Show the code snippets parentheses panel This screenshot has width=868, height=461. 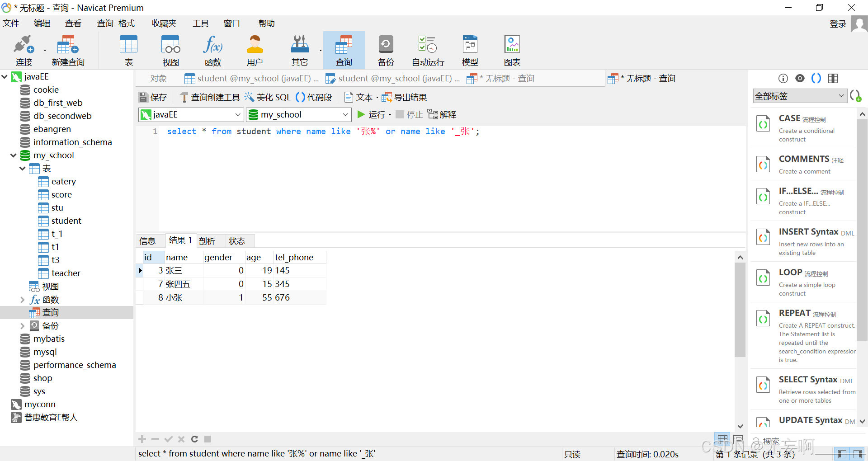(x=816, y=78)
